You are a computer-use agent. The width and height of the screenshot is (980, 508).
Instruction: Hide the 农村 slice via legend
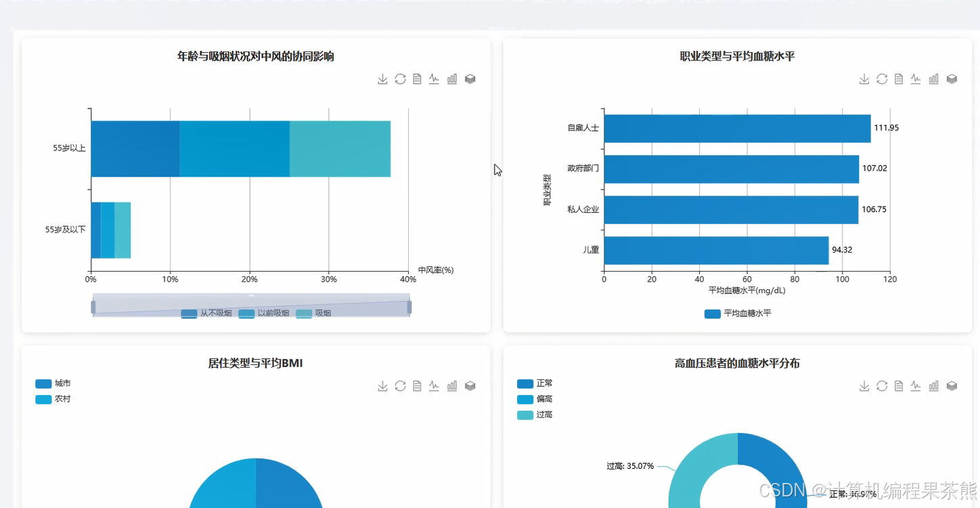tap(53, 399)
